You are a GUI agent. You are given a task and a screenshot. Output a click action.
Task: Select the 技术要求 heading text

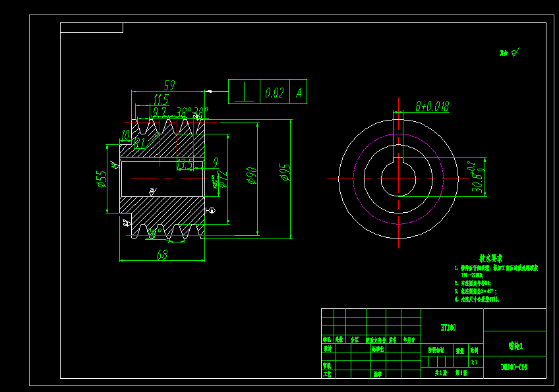(490, 258)
